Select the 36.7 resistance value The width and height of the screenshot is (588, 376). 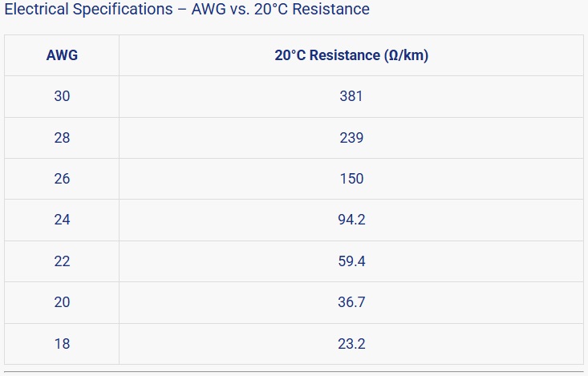(351, 302)
